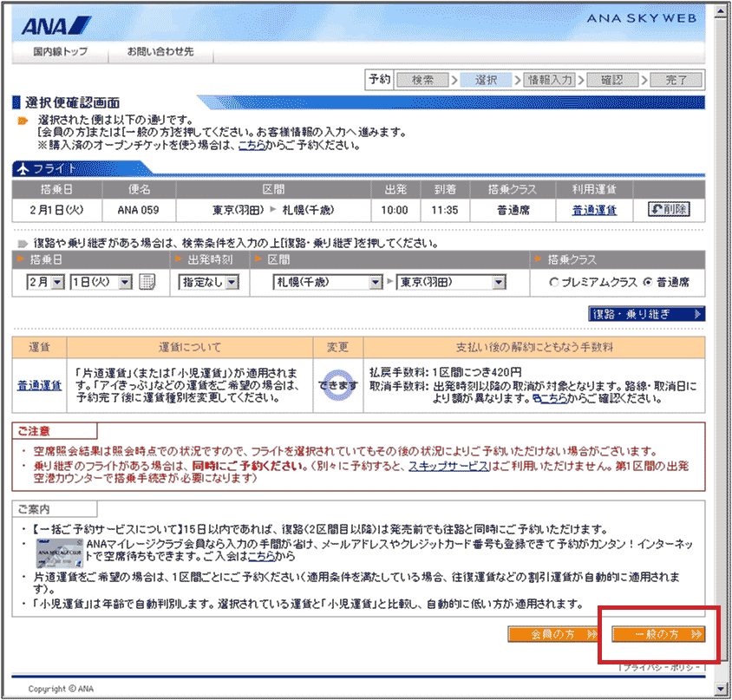Click the route text 東京(羽田) 札幌(千歳)
This screenshot has height=700, width=732.
tap(273, 210)
